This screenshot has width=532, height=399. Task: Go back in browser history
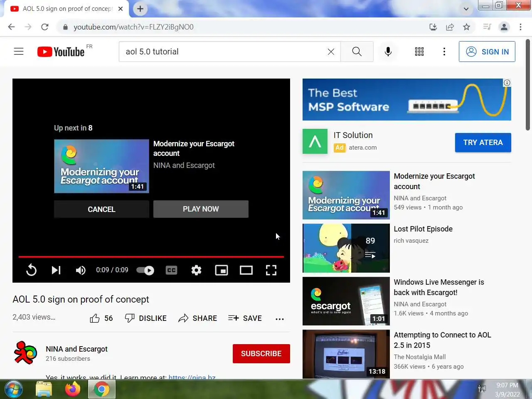pos(11,27)
